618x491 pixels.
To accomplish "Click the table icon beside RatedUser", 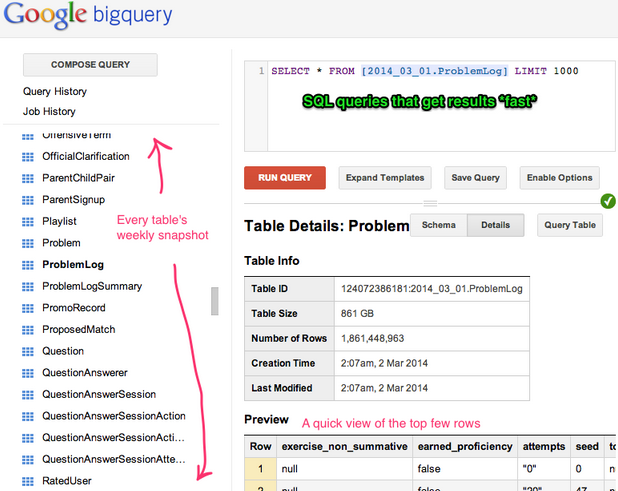I will click(x=28, y=481).
